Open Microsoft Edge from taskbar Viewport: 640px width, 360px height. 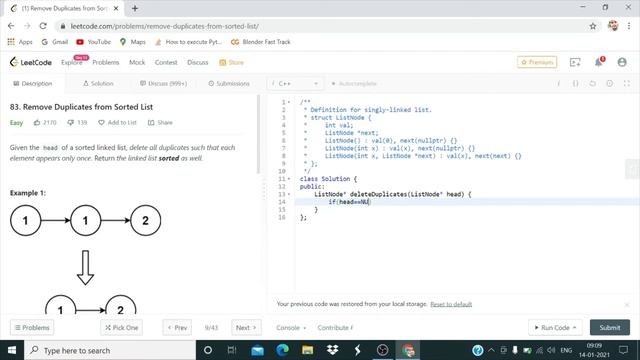(x=282, y=350)
